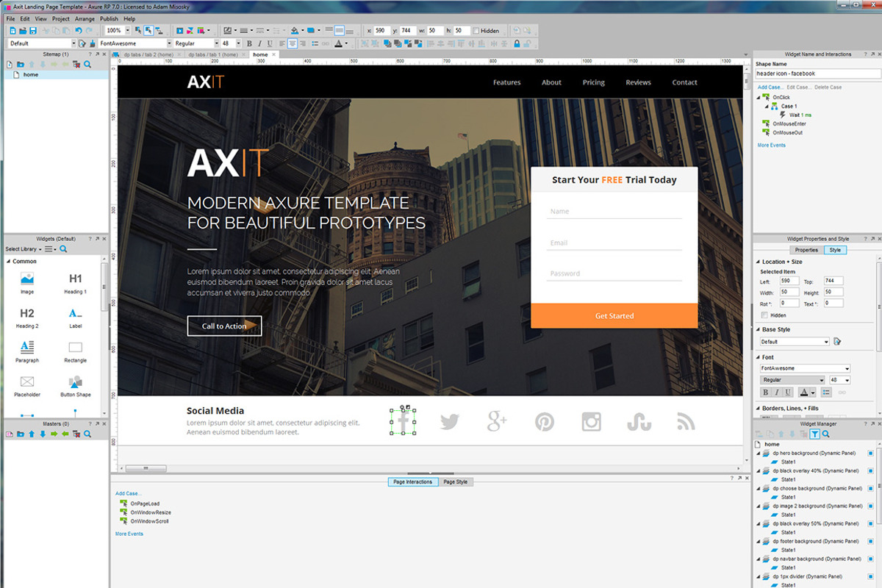The width and height of the screenshot is (882, 588).
Task: Toggle visibility of dp black overlay 40% panel
Action: 870,471
